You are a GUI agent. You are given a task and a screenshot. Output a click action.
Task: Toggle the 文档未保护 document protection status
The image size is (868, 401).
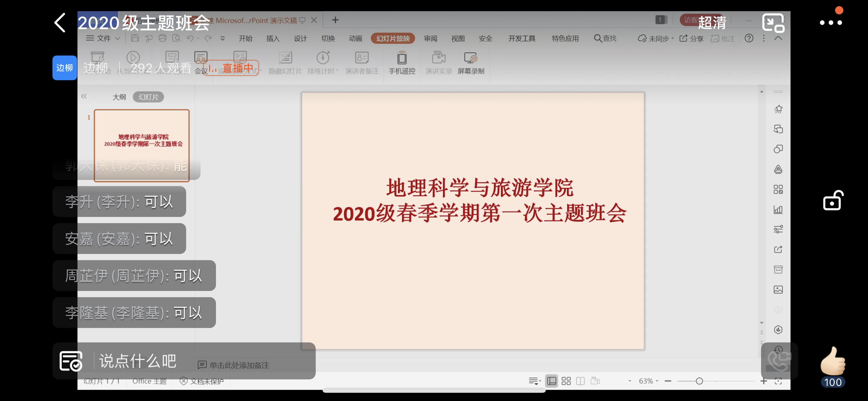click(202, 381)
